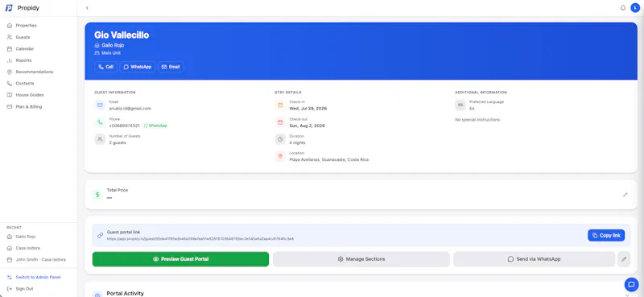Viewport: 644px width, 297px height.
Task: Click the guest portal link chain icon
Action: (100, 235)
